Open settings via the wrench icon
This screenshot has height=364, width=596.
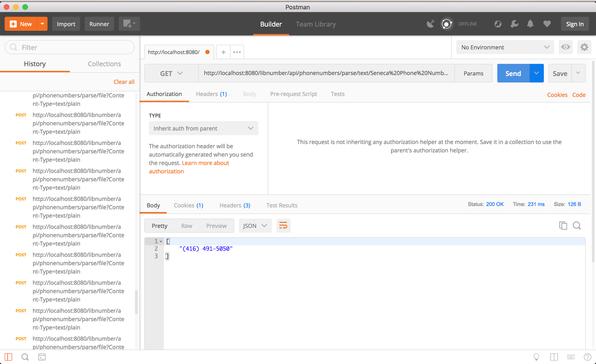(514, 23)
